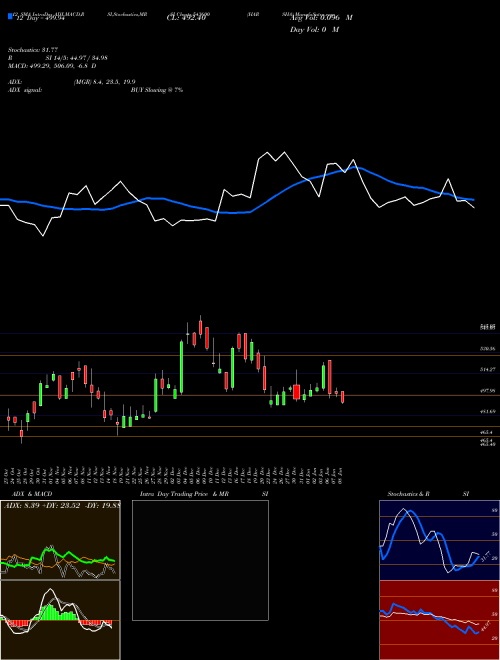Viewport: 500px width, 660px height.
Task: Click the 'MACD: 499.29, 506.09, -6.8 D' line
Action: point(52,66)
